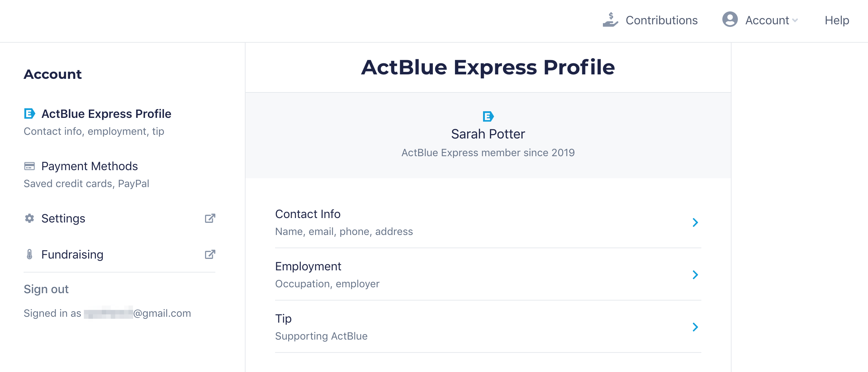Open Settings via its external link icon
This screenshot has height=372, width=868.
point(210,218)
